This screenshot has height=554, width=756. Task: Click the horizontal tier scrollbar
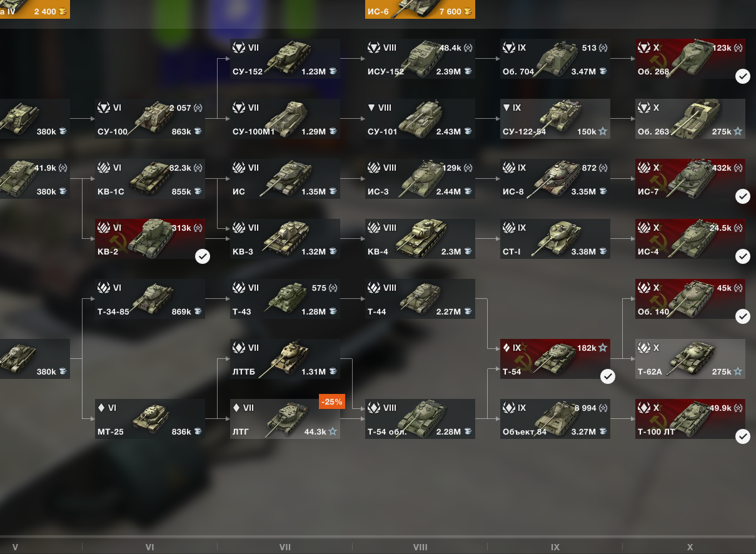point(378,536)
